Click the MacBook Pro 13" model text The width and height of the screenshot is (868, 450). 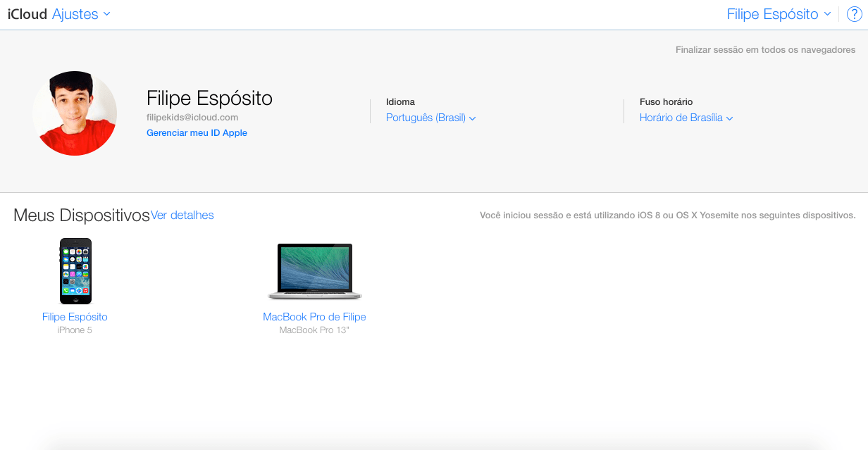pos(314,330)
